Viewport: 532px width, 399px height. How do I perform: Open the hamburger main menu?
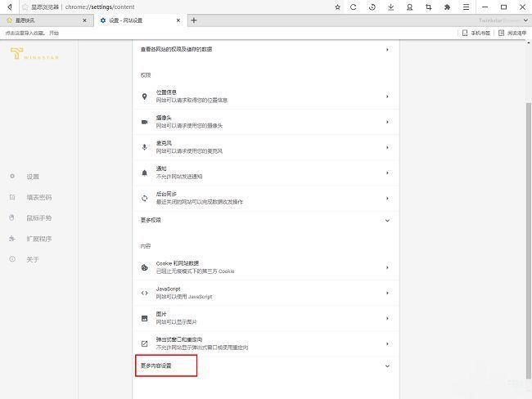click(x=467, y=7)
